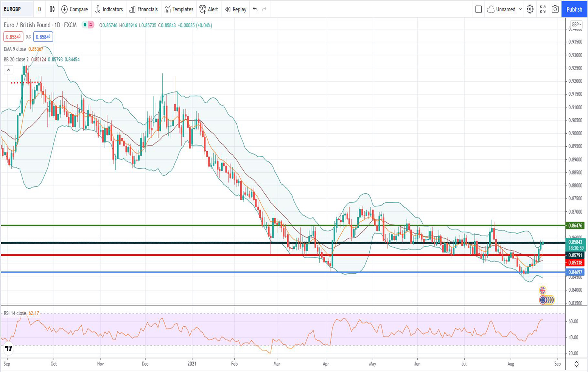Open the Indicators panel
588x372 pixels.
[109, 9]
